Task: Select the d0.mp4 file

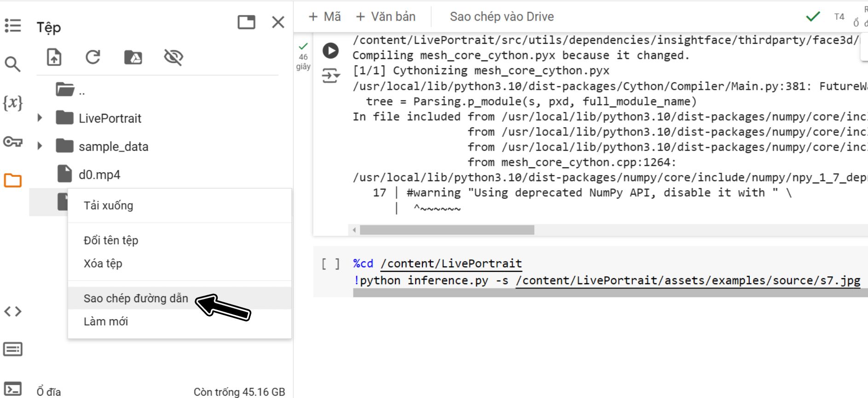Action: tap(89, 174)
